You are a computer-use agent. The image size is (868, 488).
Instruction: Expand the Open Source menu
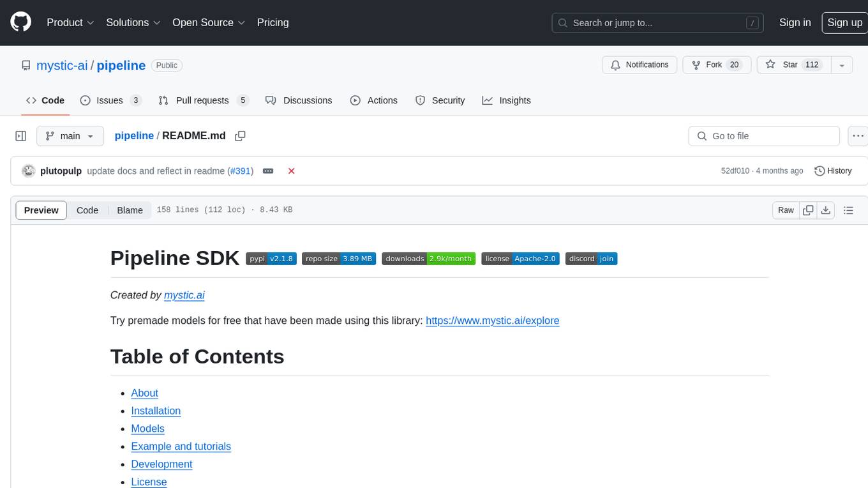209,22
